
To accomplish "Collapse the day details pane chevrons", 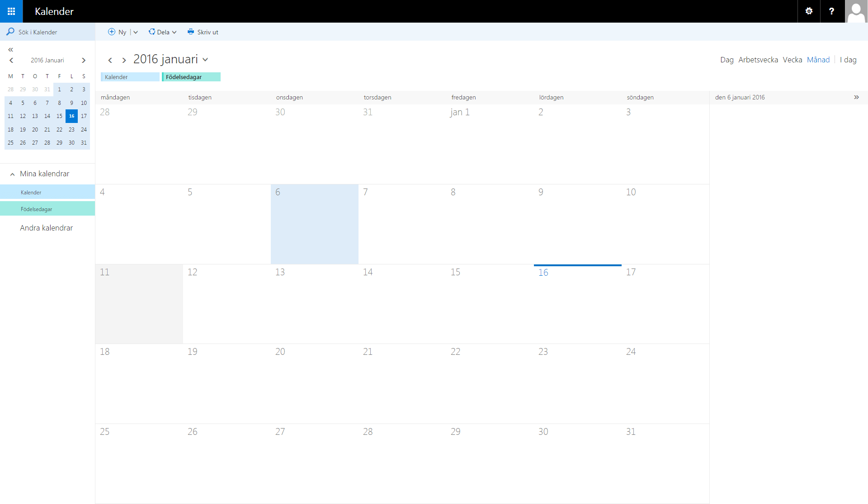I will click(856, 97).
